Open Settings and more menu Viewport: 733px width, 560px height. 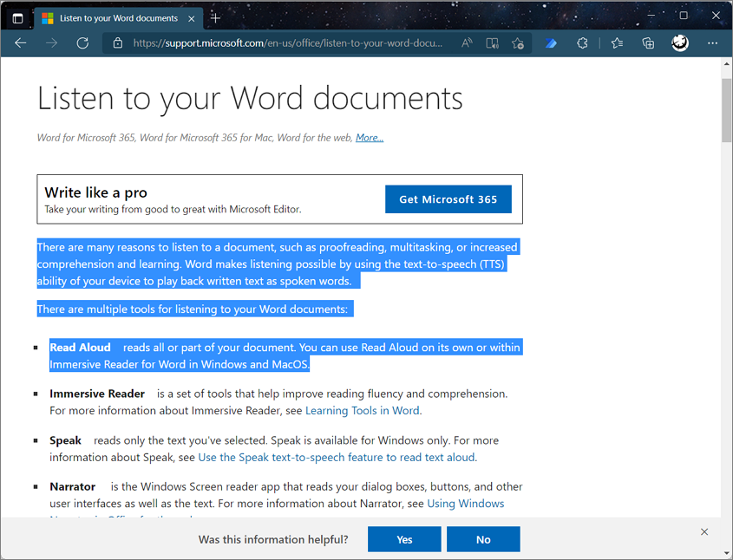pyautogui.click(x=712, y=42)
